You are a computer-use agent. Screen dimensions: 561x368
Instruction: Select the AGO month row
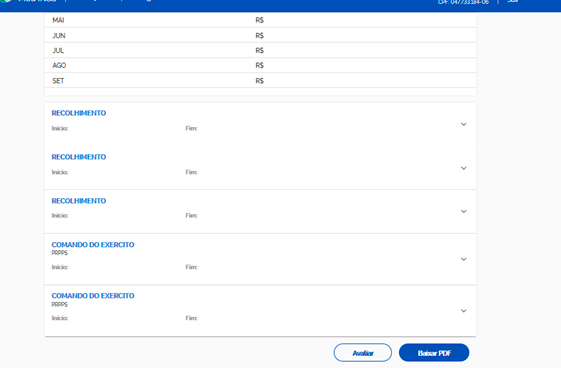(x=260, y=65)
